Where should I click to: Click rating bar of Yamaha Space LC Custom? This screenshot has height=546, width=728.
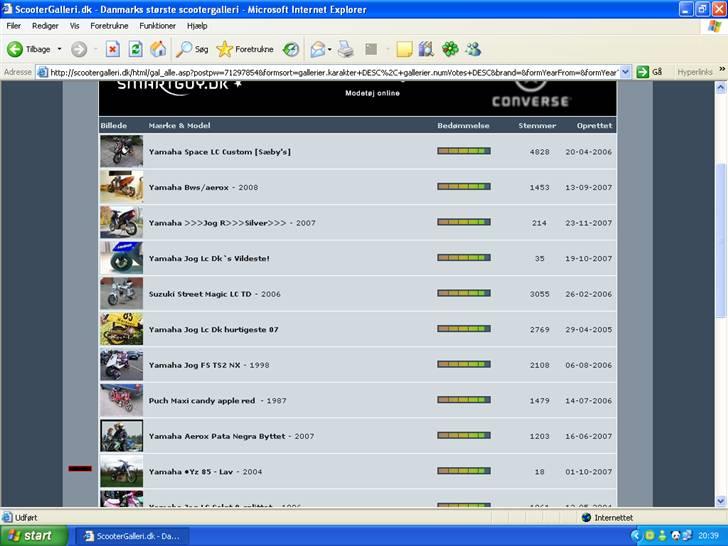click(x=464, y=151)
